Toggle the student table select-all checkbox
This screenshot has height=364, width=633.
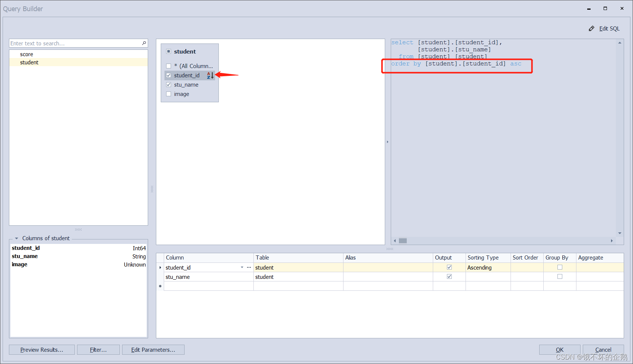click(x=169, y=51)
